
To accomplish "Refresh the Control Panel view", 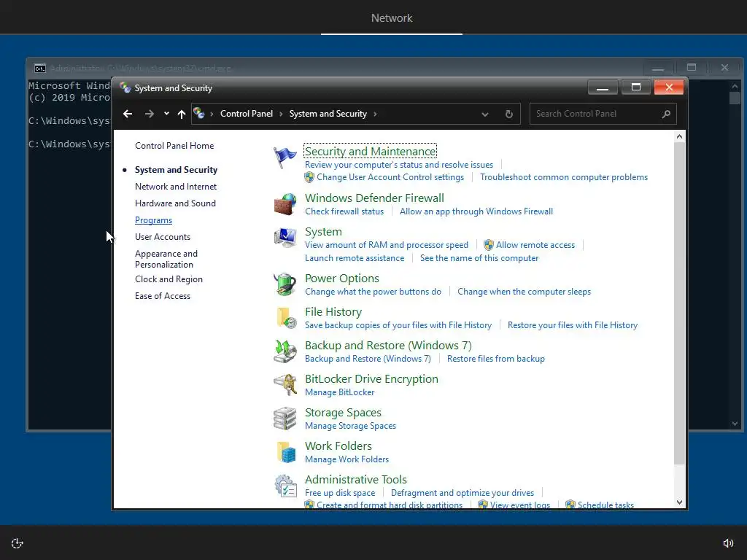I will [x=508, y=114].
